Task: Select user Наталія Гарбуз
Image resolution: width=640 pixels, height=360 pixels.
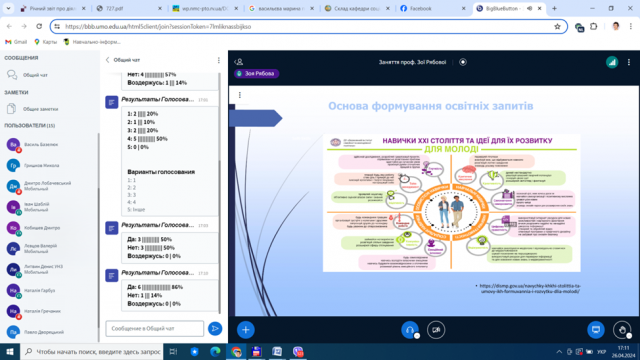Action: [39, 290]
